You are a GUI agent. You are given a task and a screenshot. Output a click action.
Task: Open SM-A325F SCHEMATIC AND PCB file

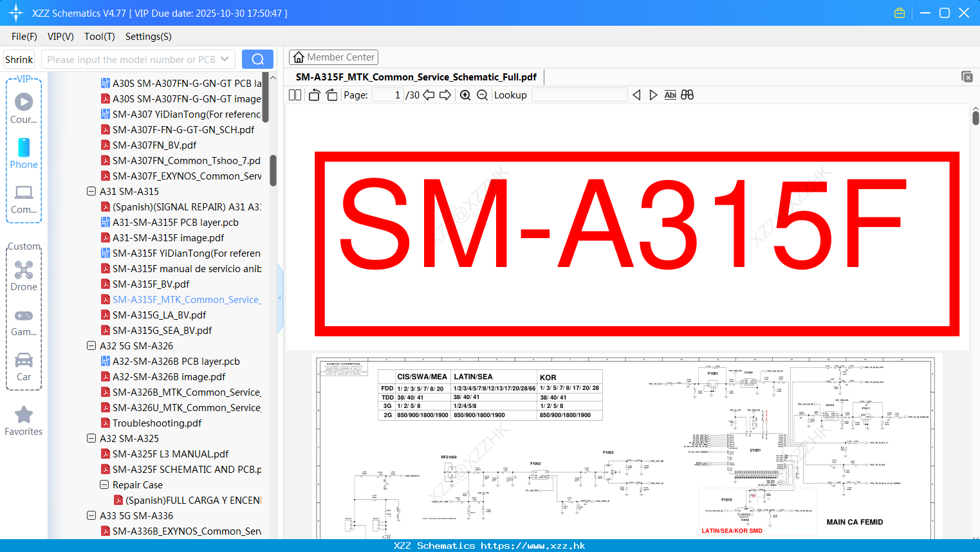[x=181, y=469]
